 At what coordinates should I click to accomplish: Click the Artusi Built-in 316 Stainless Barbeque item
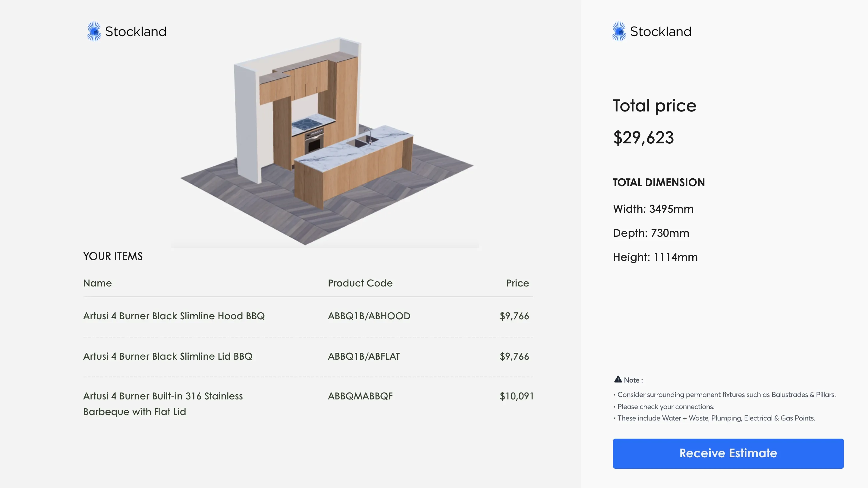tap(163, 403)
